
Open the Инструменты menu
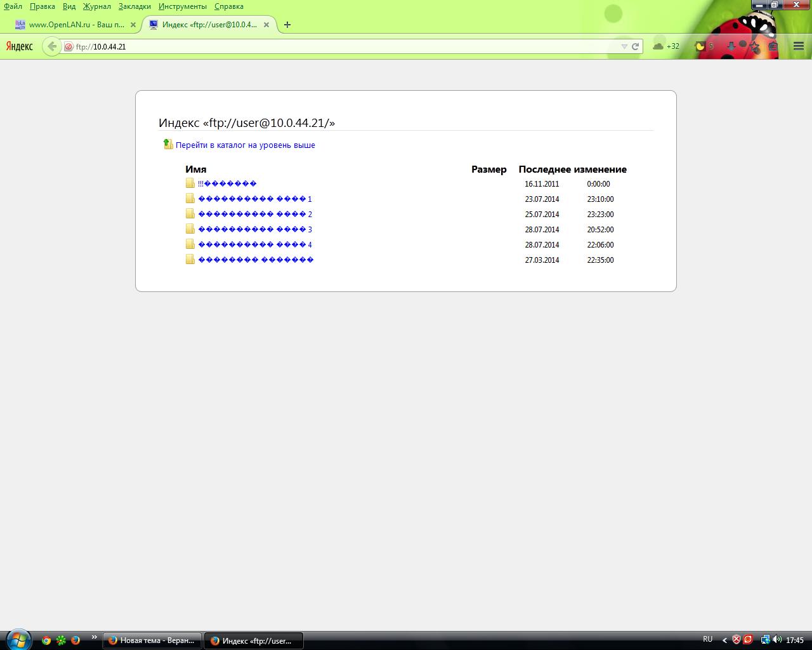(x=183, y=6)
